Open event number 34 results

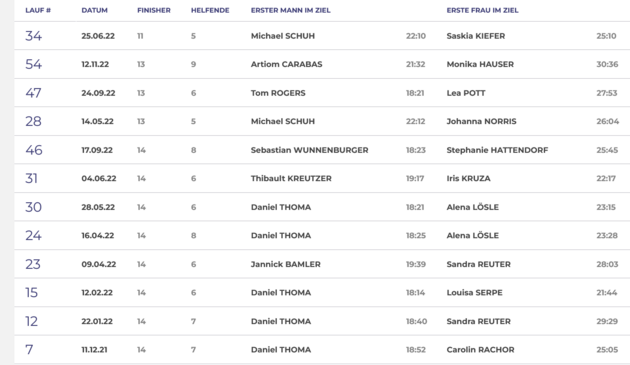pyautogui.click(x=33, y=36)
